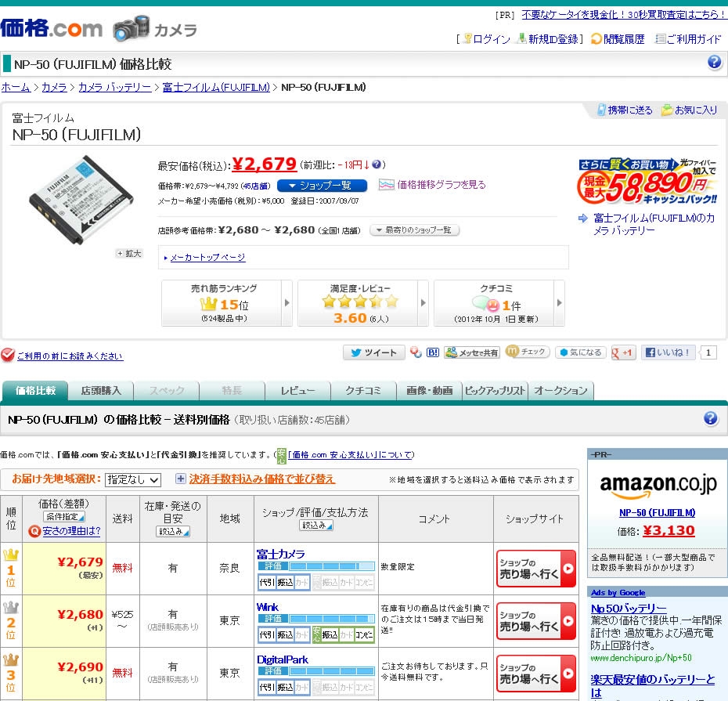
Task: Open PR mobile phone cash-in link
Action: pyautogui.click(x=624, y=14)
